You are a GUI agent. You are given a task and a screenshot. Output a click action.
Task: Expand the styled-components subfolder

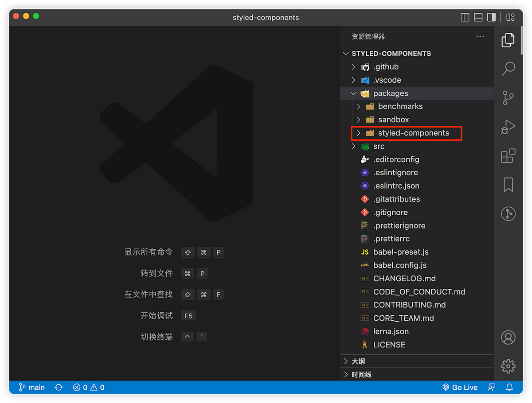tap(417, 133)
